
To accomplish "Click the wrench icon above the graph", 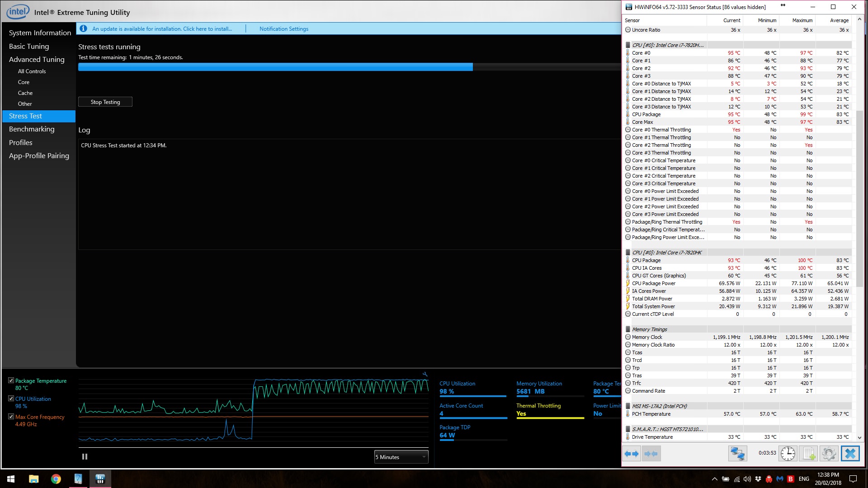I will click(x=425, y=374).
